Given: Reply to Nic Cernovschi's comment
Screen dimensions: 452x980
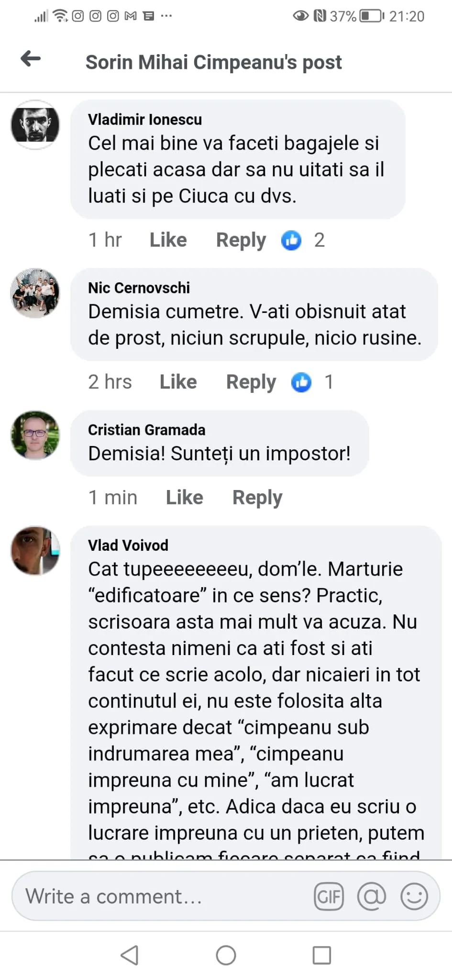Looking at the screenshot, I should click(x=251, y=382).
